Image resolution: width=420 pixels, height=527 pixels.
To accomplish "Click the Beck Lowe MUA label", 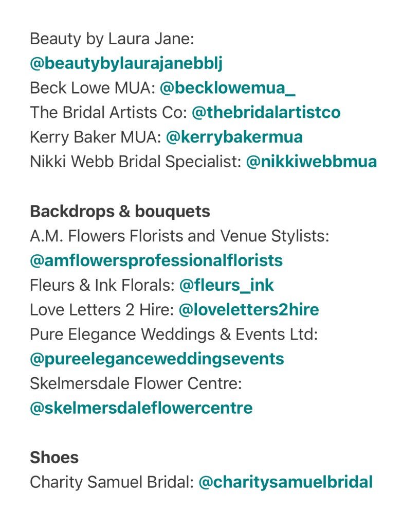I will pos(93,88).
